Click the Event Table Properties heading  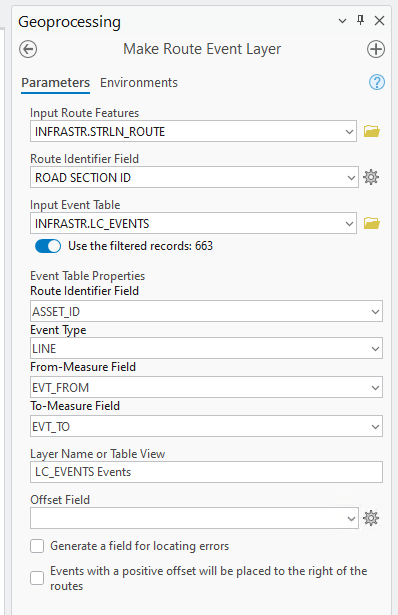click(87, 276)
